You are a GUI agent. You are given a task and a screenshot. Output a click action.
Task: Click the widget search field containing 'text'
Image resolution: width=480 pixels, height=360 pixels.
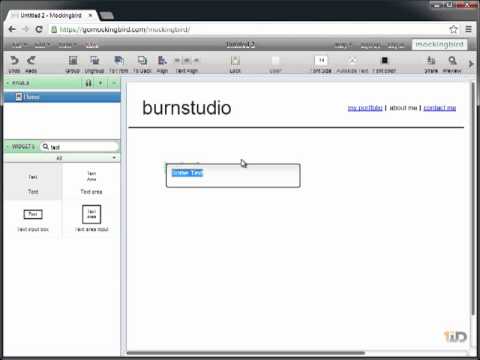click(79, 147)
